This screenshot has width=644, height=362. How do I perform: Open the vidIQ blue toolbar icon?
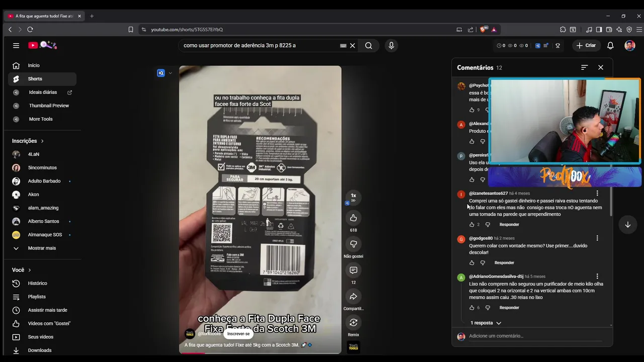[537, 45]
